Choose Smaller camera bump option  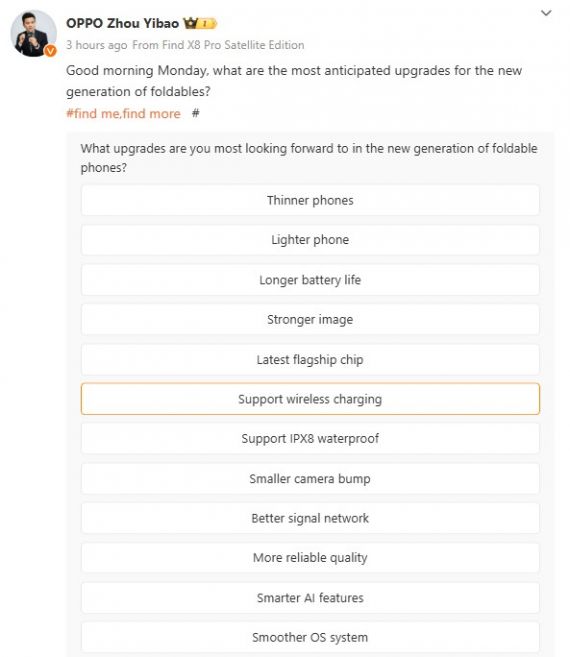pos(310,479)
